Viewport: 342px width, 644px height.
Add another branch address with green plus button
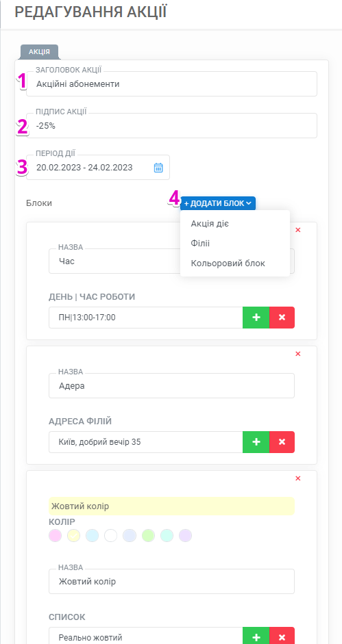256,442
